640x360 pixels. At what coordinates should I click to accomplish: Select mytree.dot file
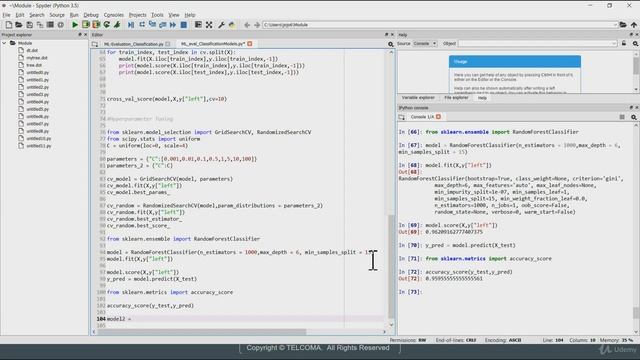click(x=37, y=58)
